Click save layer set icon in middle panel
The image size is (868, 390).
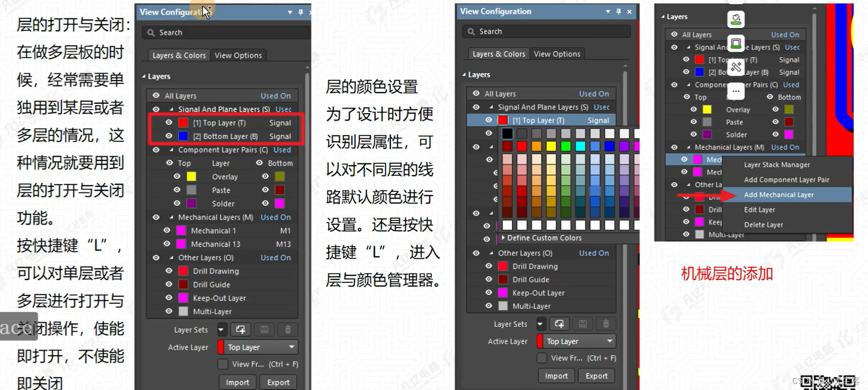[x=583, y=324]
